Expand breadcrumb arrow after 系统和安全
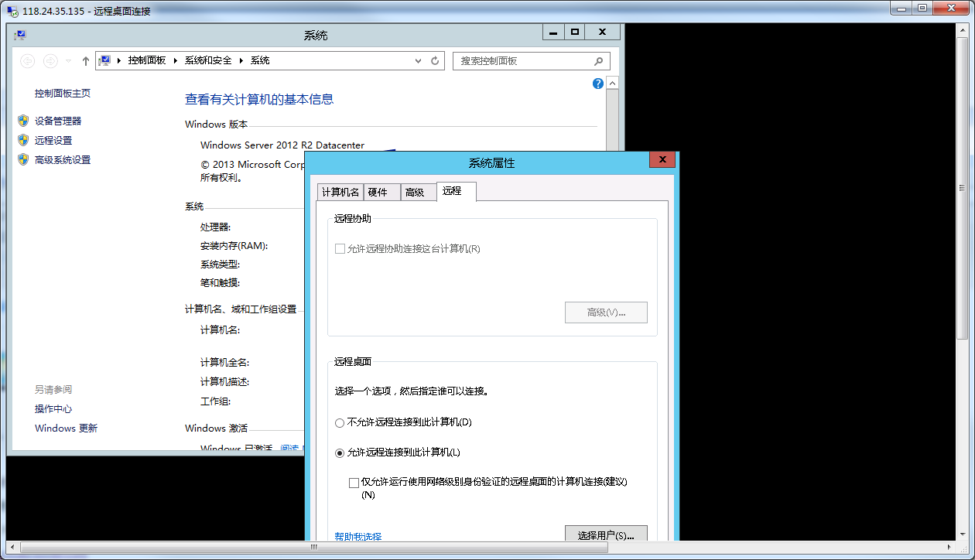Viewport: 975px width, 560px height. pos(241,60)
